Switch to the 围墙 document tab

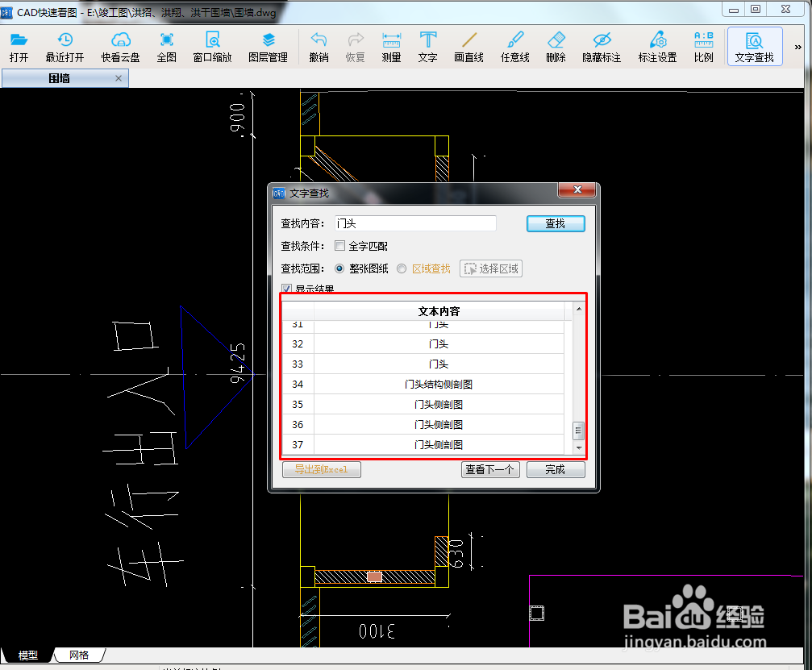pyautogui.click(x=65, y=78)
